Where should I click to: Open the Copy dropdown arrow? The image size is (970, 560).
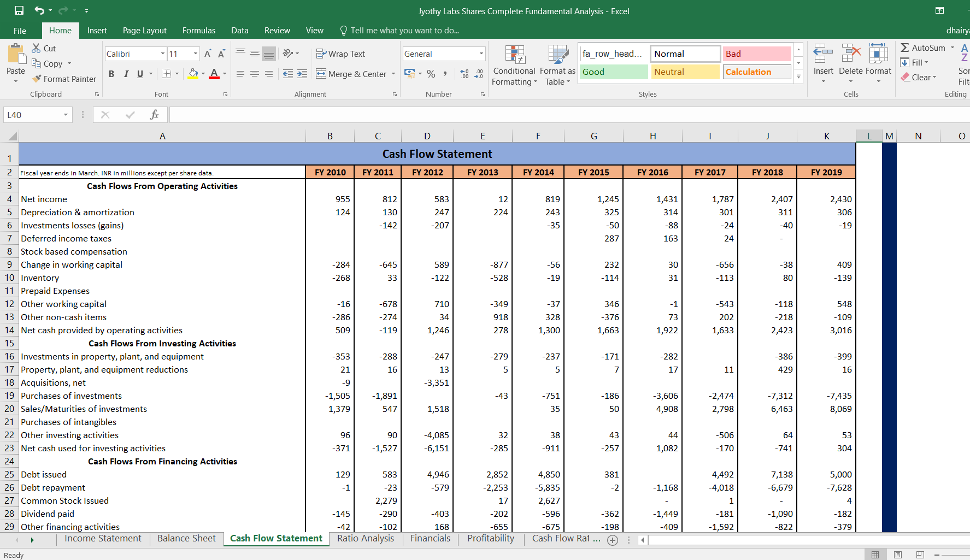69,63
